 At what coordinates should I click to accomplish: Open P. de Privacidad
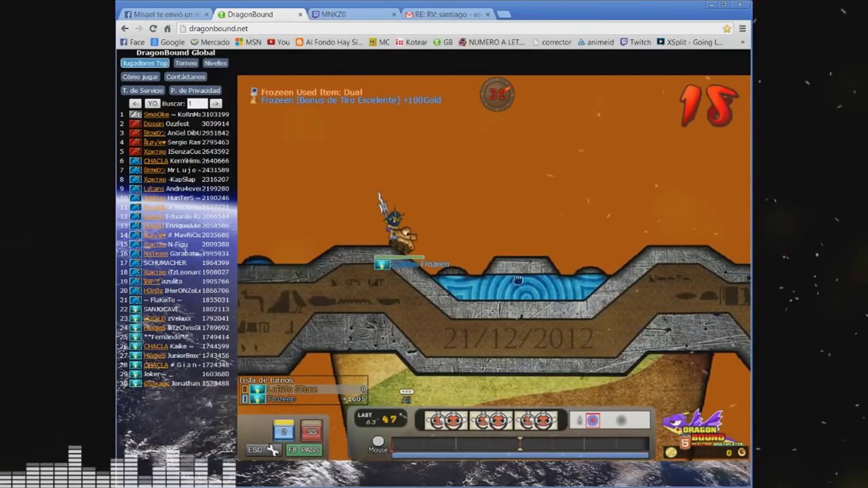coord(195,90)
